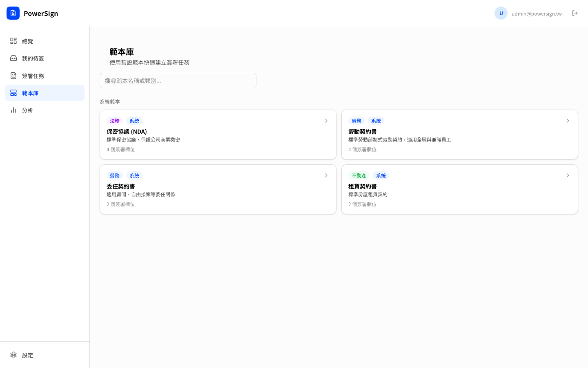Click the template search input field
The image size is (588, 368).
point(178,81)
